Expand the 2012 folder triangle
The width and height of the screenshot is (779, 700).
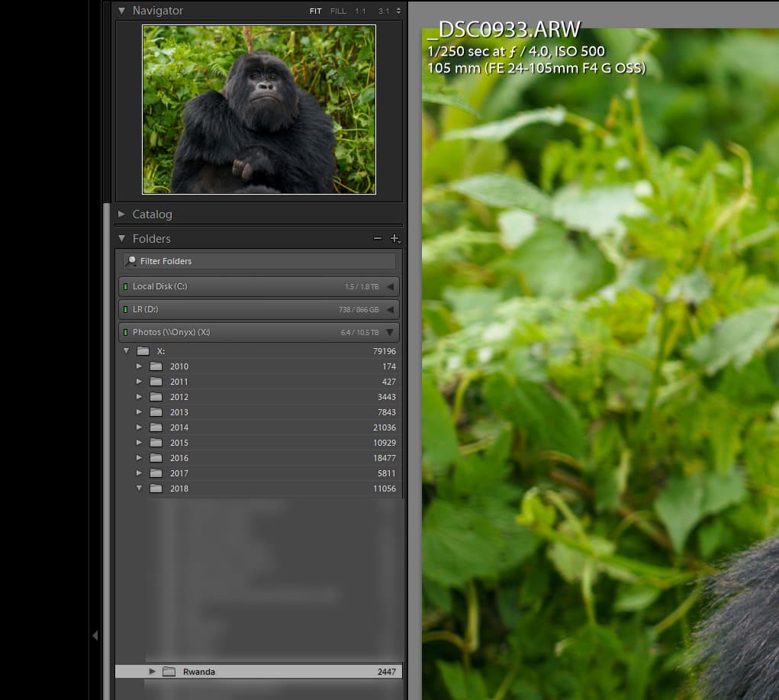pyautogui.click(x=139, y=397)
